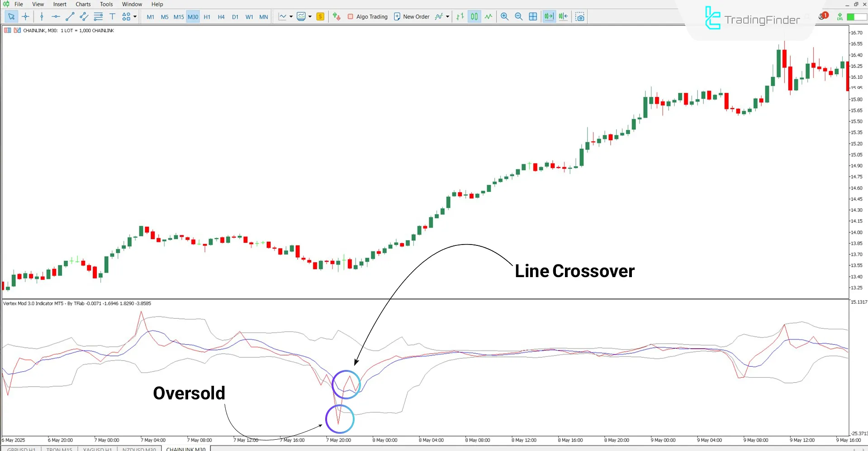The height and width of the screenshot is (451, 868).
Task: Toggle chart auto-scroll to latest bar
Action: [x=549, y=17]
